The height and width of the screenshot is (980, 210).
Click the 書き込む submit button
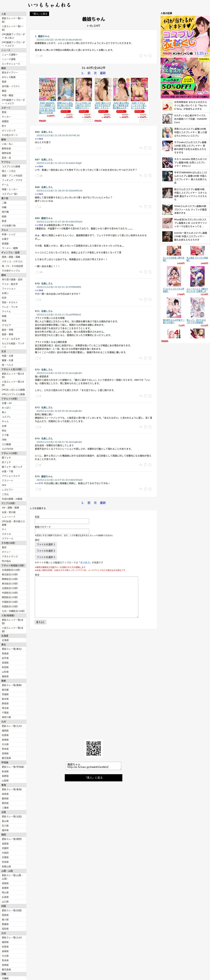pyautogui.click(x=40, y=622)
